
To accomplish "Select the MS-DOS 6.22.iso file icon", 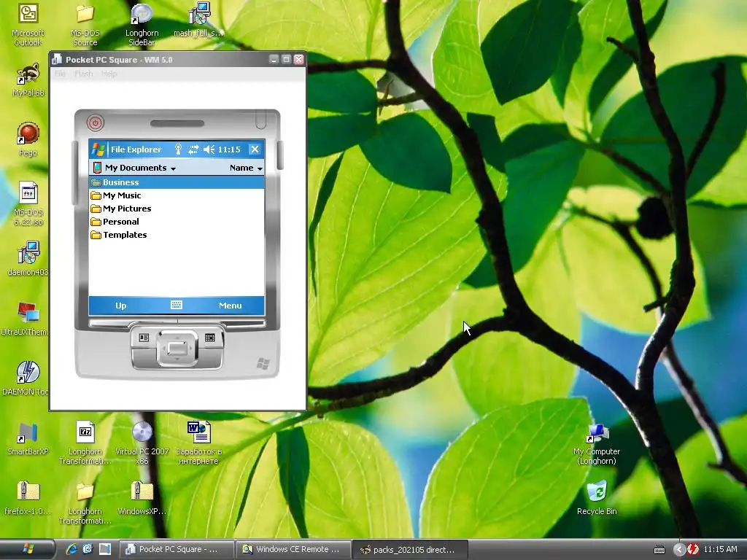I will (x=28, y=204).
